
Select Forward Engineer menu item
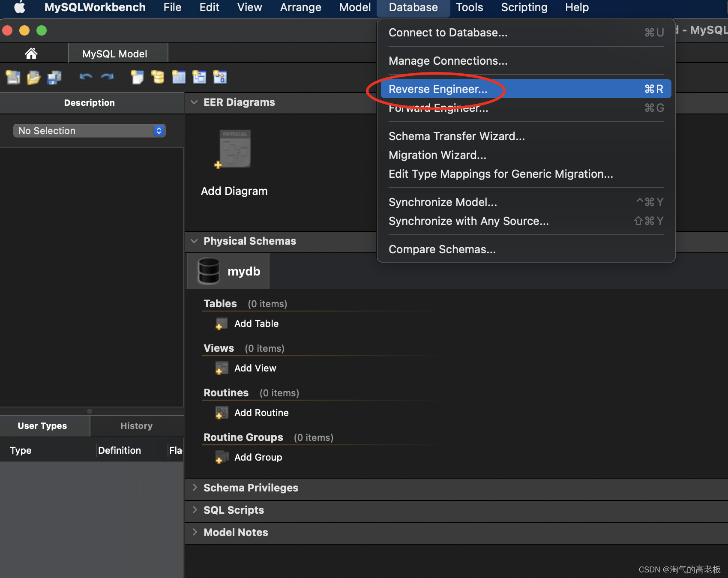526,108
